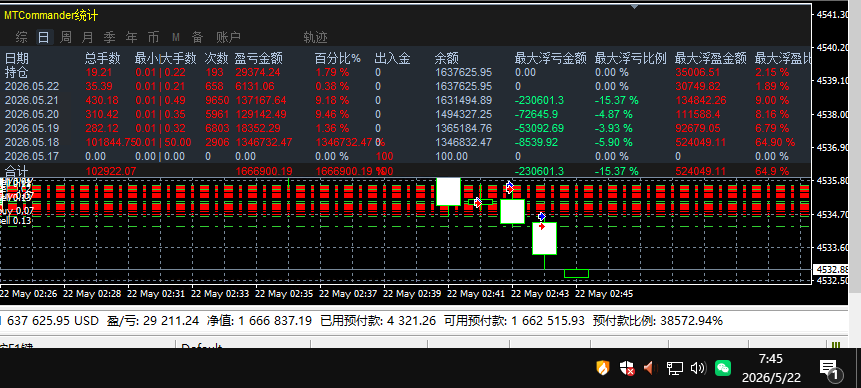The height and width of the screenshot is (388, 861).
Task: Click the 日期 column header
Action: [17, 58]
